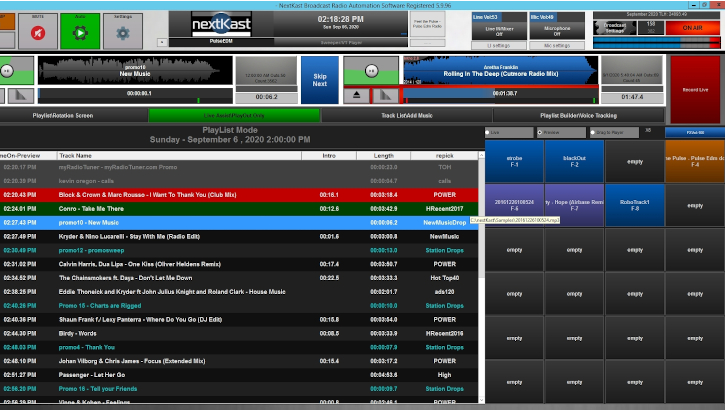Toggle the ON AIR indicator
The width and height of the screenshot is (725, 410).
(x=692, y=28)
